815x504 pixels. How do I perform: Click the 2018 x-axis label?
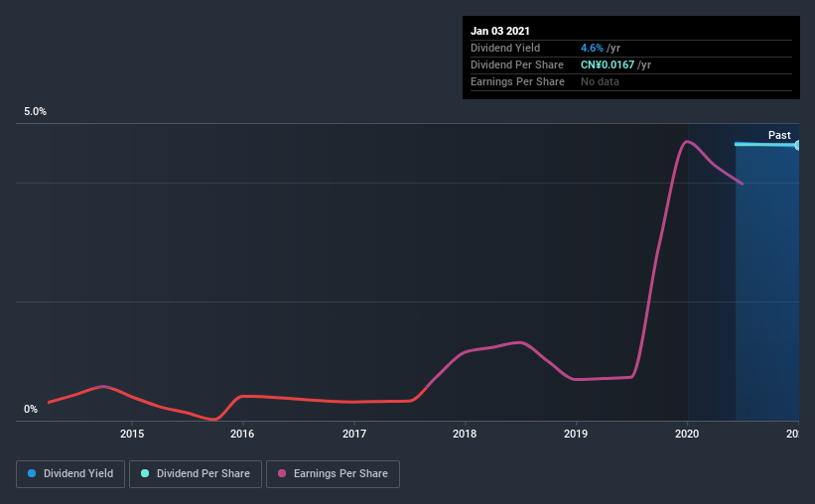[x=465, y=434]
